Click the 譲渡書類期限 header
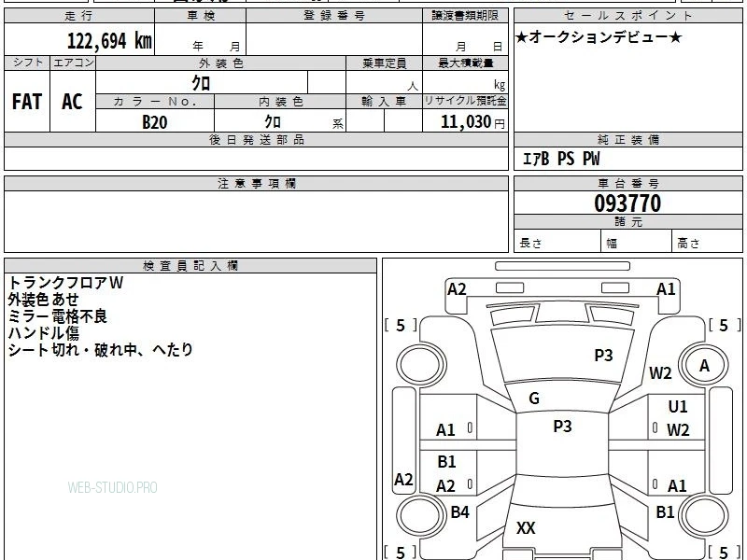 coord(465,16)
